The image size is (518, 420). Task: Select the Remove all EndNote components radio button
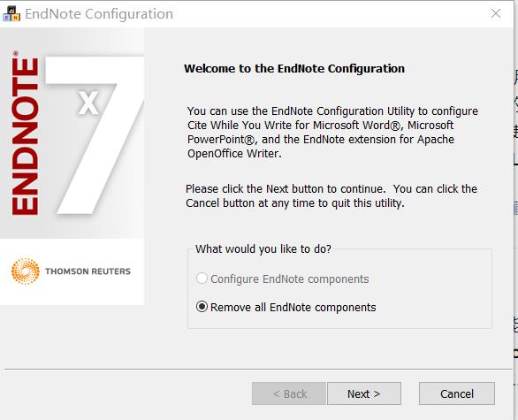202,307
